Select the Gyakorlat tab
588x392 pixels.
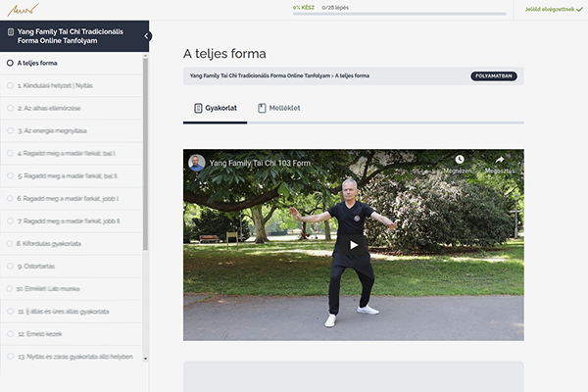click(x=214, y=108)
